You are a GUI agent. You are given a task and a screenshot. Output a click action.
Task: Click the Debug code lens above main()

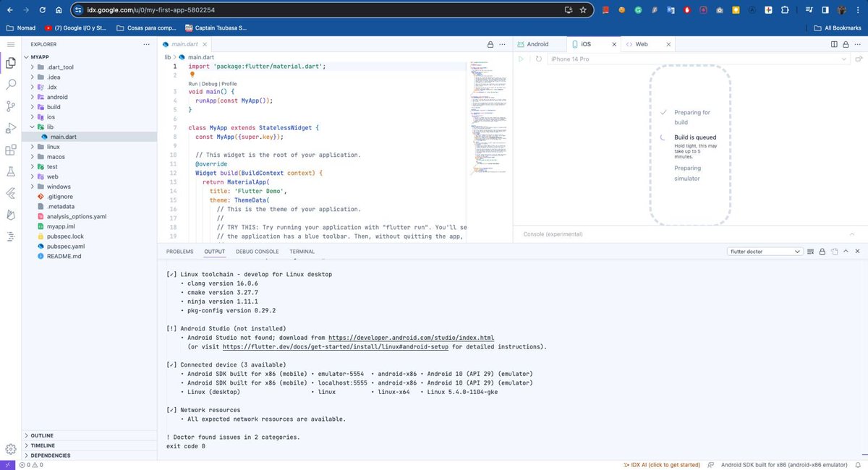point(210,84)
